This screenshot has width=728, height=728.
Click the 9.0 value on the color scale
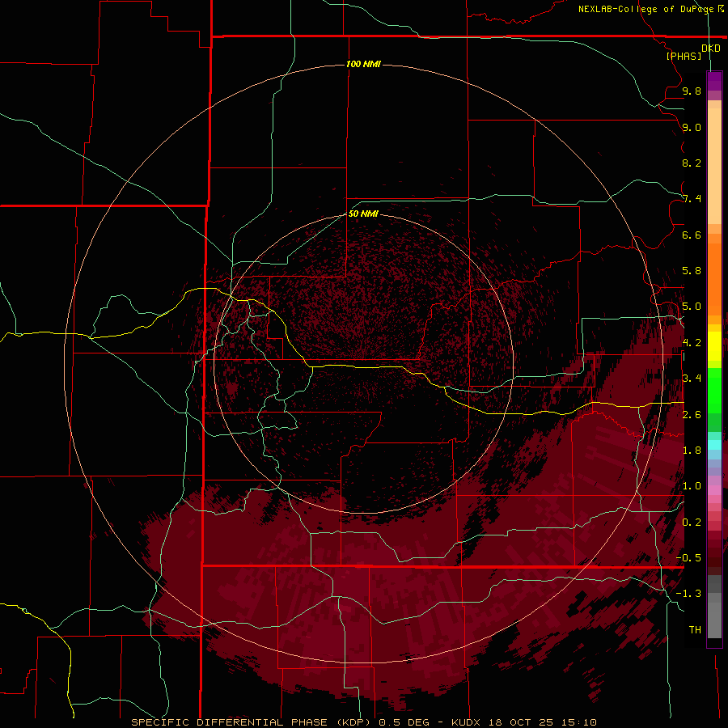(x=692, y=127)
